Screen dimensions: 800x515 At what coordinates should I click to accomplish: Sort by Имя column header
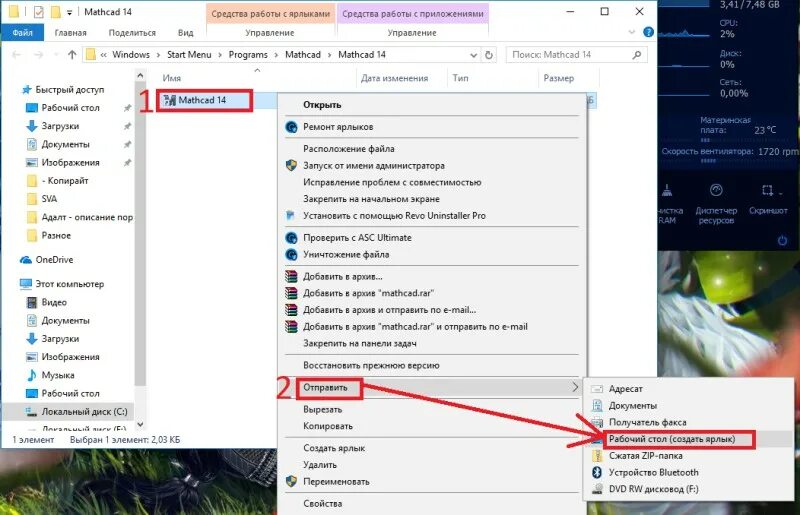tap(171, 78)
